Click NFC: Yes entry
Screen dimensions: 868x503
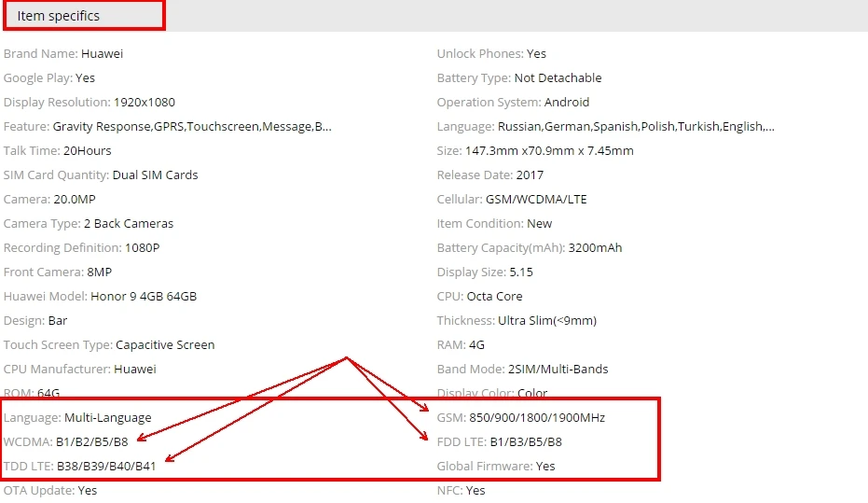(462, 490)
